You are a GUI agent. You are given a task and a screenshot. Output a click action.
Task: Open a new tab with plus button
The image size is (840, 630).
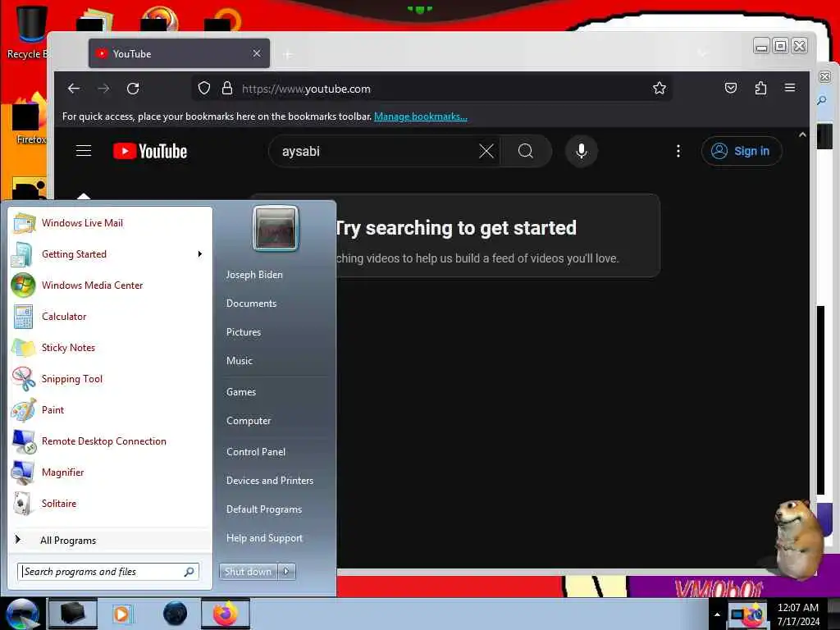point(288,54)
